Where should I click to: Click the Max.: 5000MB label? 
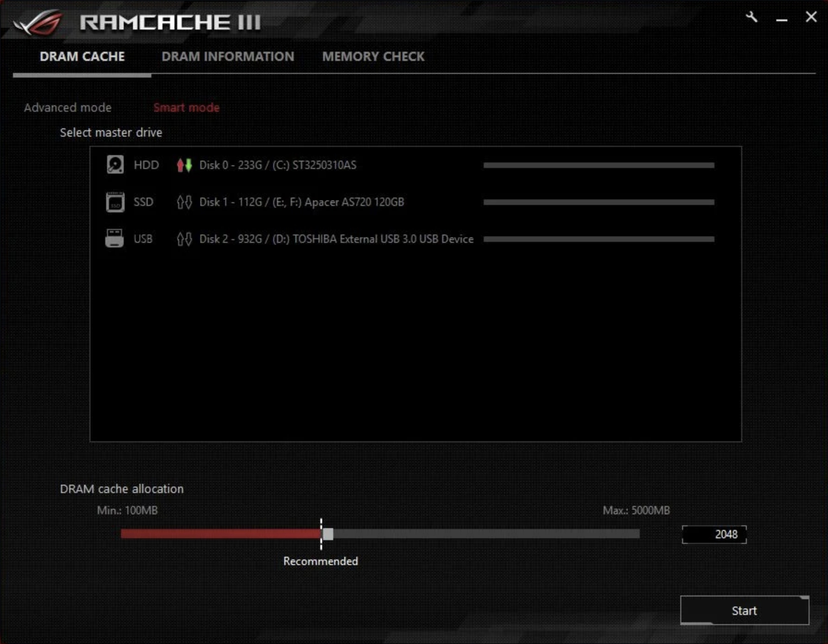pos(636,510)
